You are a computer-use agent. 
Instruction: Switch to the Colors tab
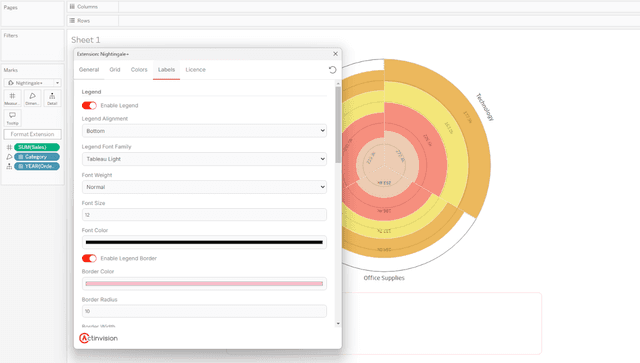point(139,70)
